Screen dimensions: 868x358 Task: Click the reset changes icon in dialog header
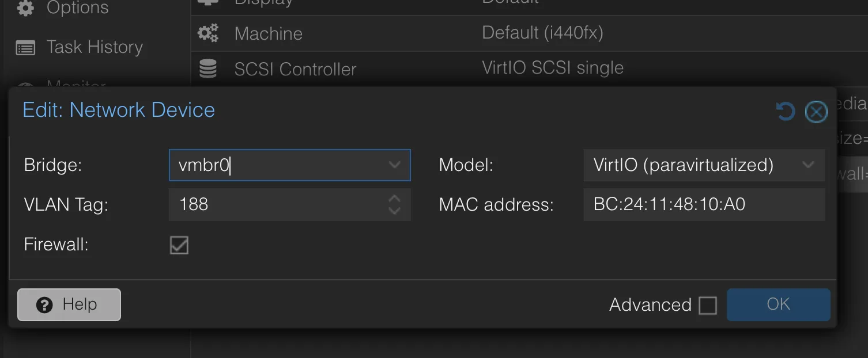coord(784,111)
